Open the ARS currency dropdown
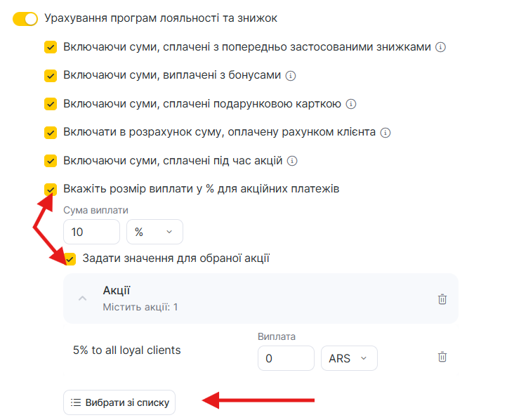The image size is (514, 420). click(348, 358)
